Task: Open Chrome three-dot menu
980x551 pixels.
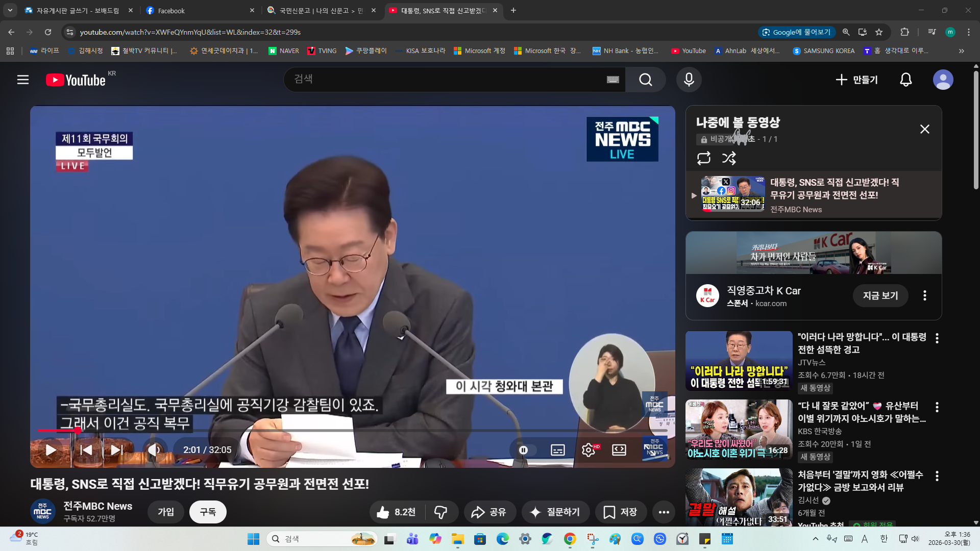Action: pyautogui.click(x=969, y=32)
